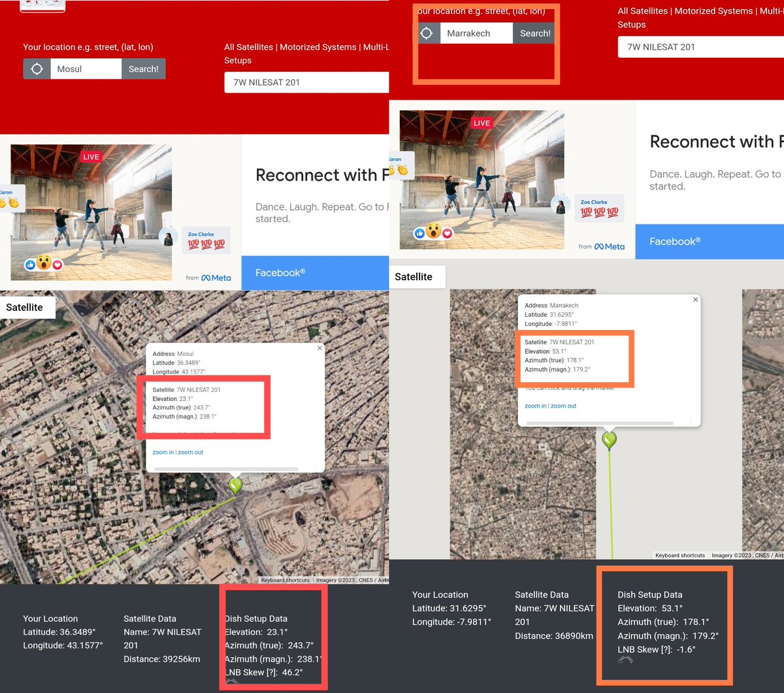Image resolution: width=784 pixels, height=693 pixels.
Task: Click the Reconnect ad heading in Mosul screenshot
Action: click(321, 175)
